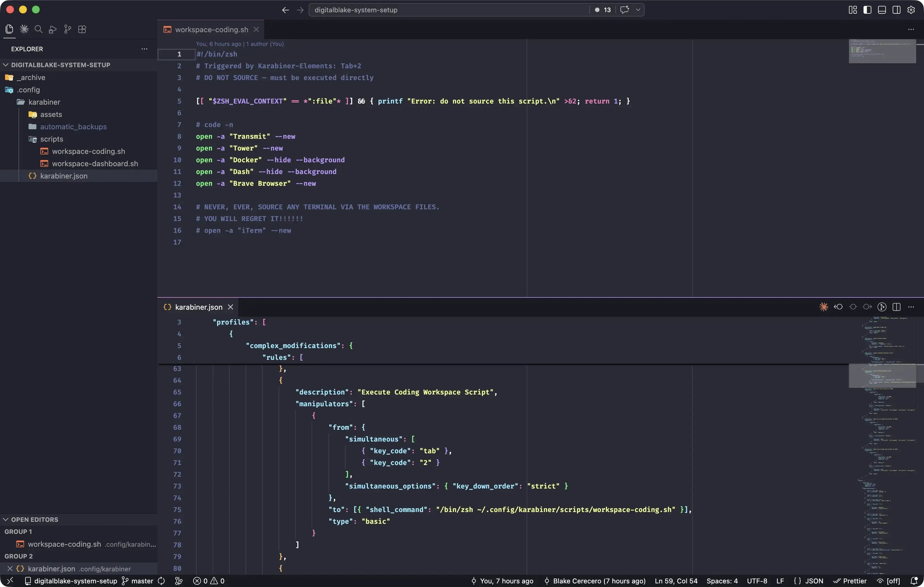Expand the automatic_backups folder
Viewport: 924px width, 587px height.
pos(78,126)
